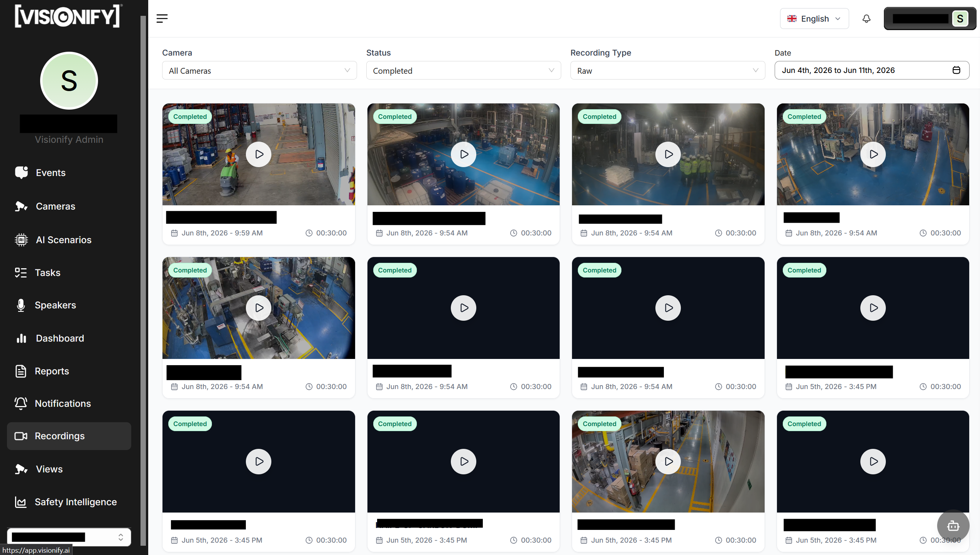
Task: Play the fourth recording in the top row
Action: tap(873, 154)
